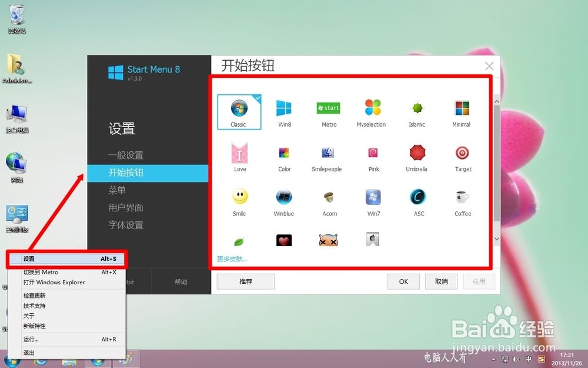Click the skin list scroll-up arrow
Image resolution: width=588 pixels, height=368 pixels.
(497, 101)
